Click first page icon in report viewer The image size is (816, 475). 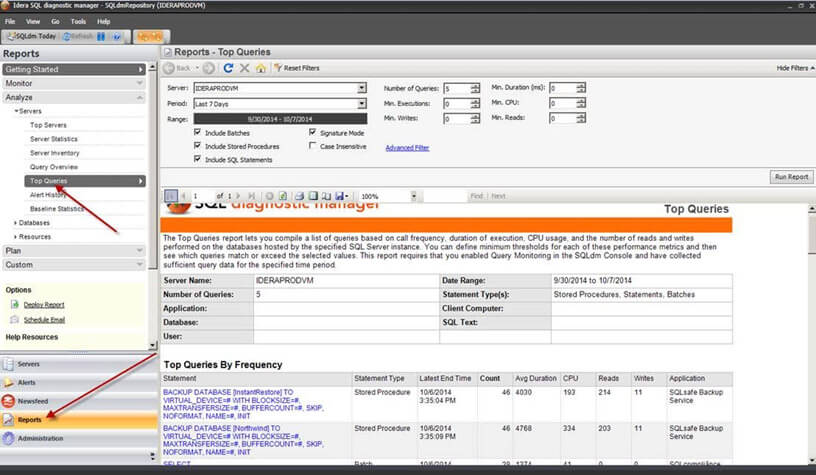[170, 196]
